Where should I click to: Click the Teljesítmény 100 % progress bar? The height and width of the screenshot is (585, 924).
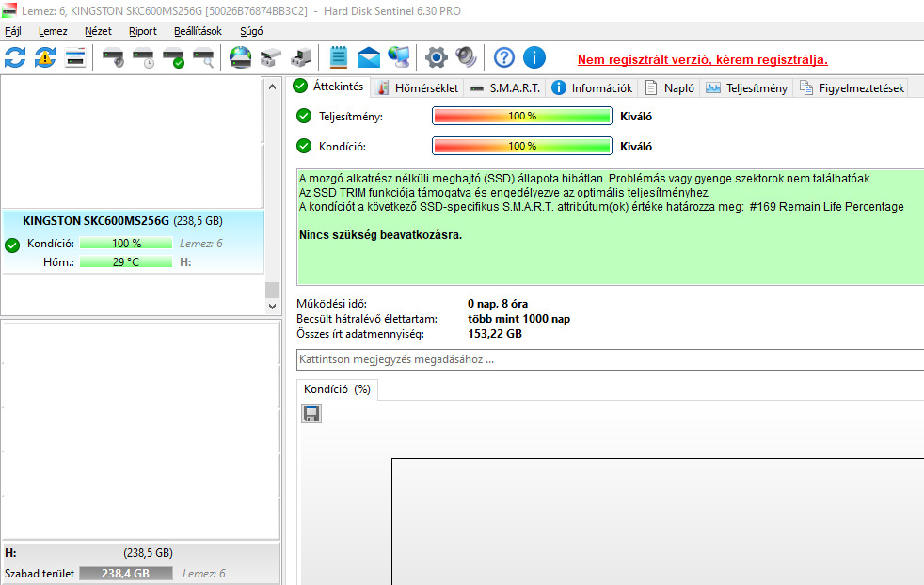(x=522, y=116)
